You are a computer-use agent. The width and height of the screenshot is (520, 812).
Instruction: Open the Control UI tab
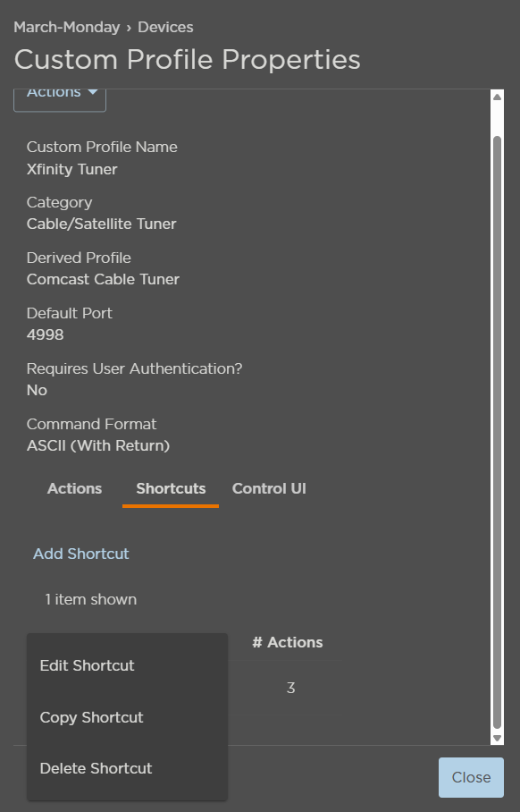click(x=269, y=488)
